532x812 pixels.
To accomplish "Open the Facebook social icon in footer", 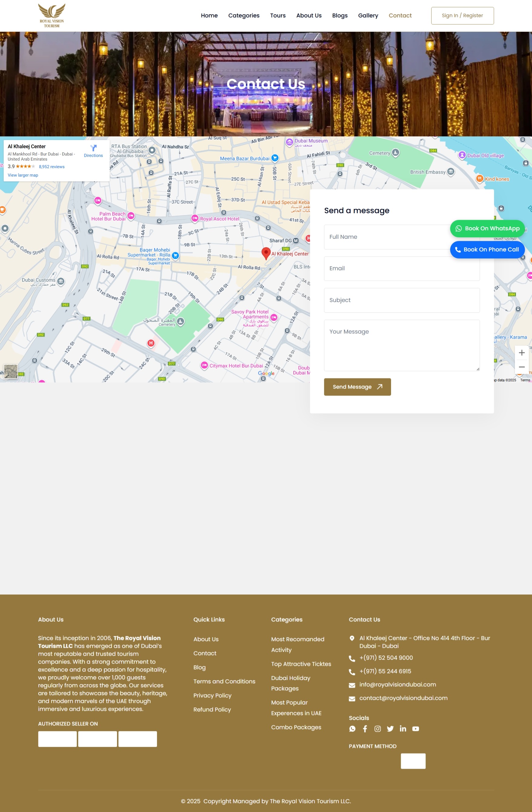I will point(365,729).
